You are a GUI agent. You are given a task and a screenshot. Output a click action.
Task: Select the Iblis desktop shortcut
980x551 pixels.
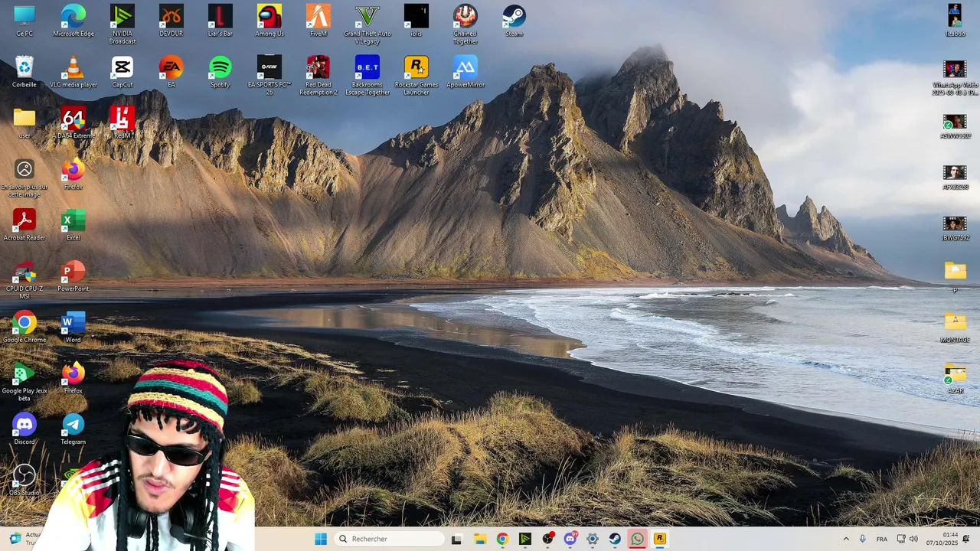(416, 21)
